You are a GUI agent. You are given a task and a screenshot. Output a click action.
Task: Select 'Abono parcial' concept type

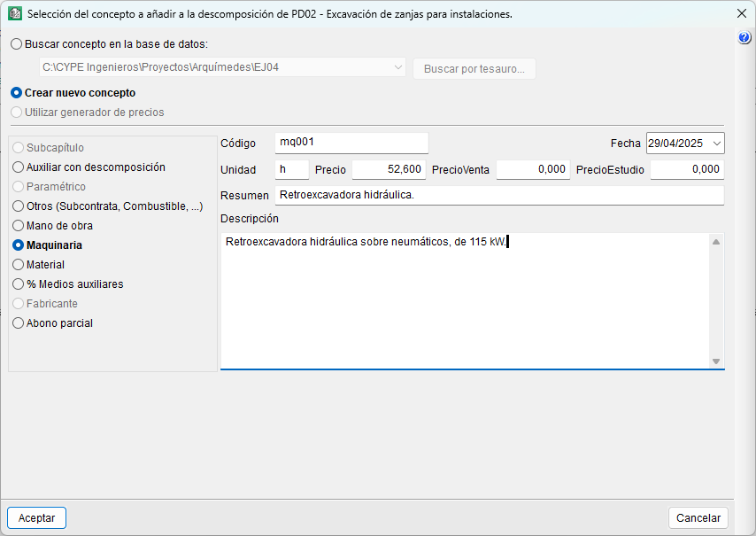click(18, 323)
